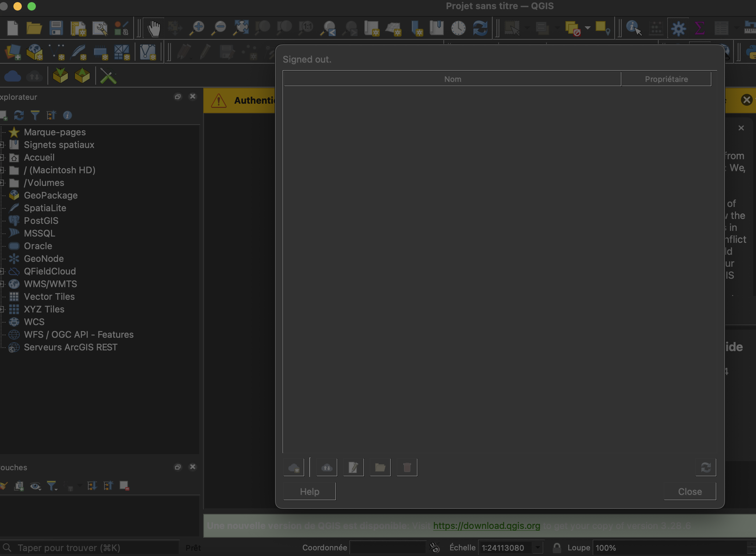The image size is (756, 556).
Task: Toggle legend filtering in the Couches panel
Action: coord(52,486)
